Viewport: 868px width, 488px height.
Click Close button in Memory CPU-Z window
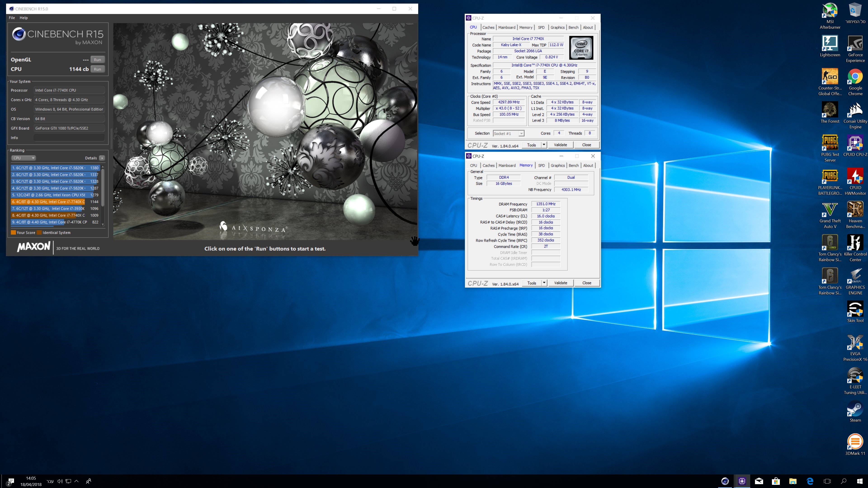coord(587,283)
